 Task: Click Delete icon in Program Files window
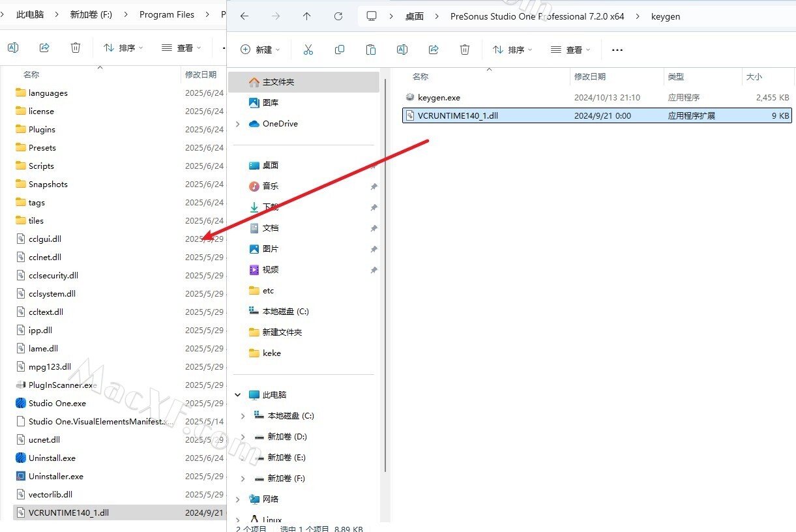point(76,48)
